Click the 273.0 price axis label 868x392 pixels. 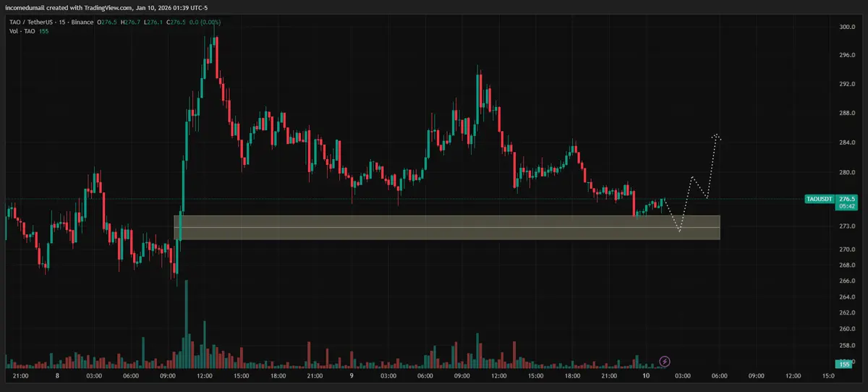tap(848, 226)
